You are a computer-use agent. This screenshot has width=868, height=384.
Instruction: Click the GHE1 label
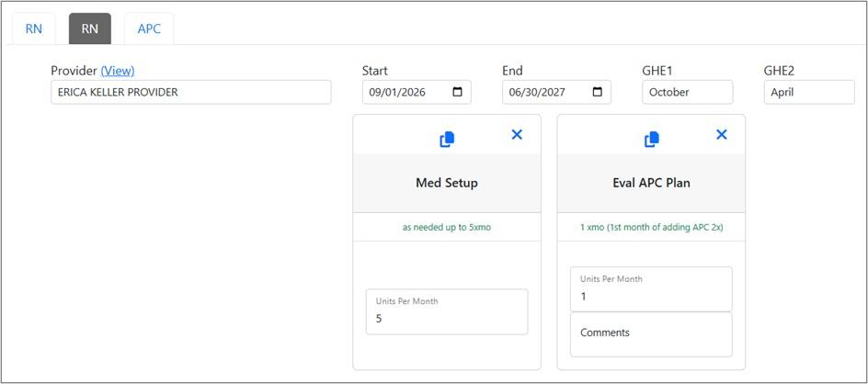[657, 71]
